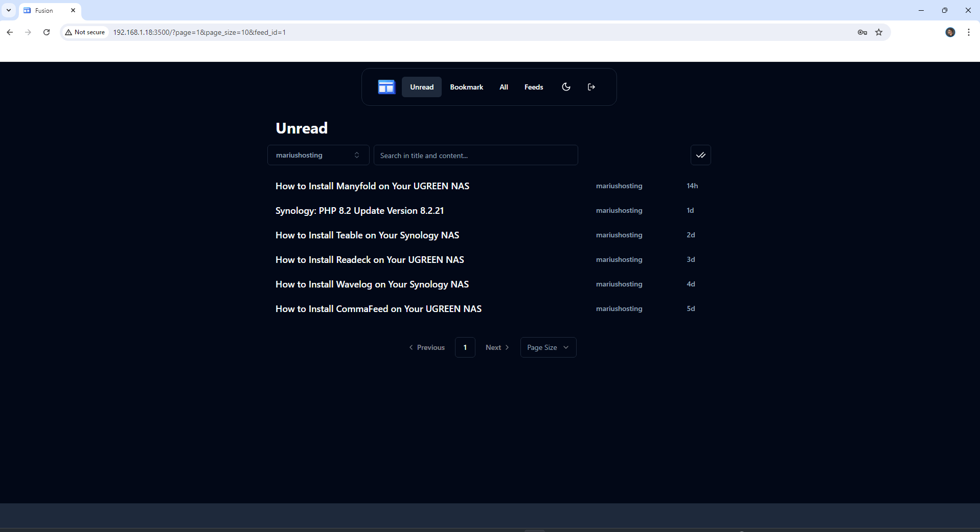Click mariushosting label in Synology PHP row
Image resolution: width=980 pixels, height=532 pixels.
click(x=619, y=210)
